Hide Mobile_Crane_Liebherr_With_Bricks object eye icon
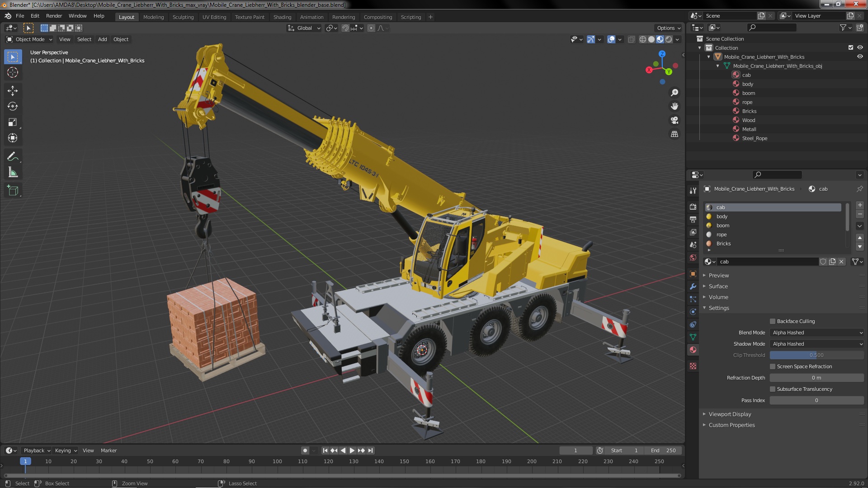868x488 pixels. tap(860, 57)
